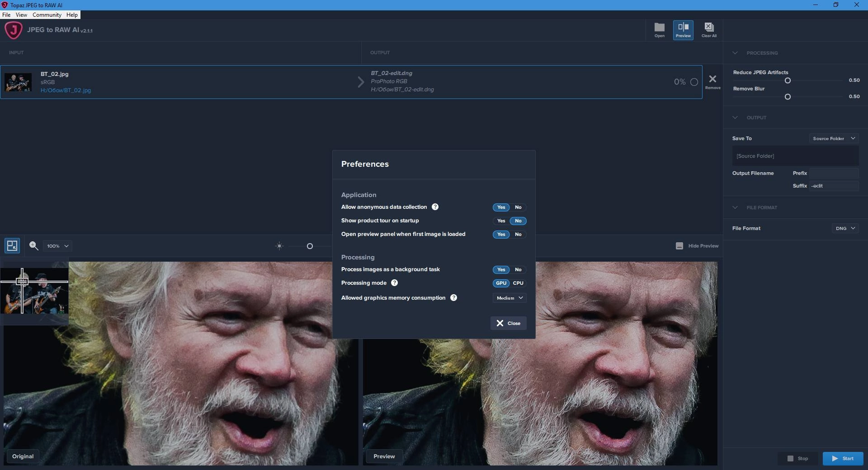This screenshot has width=868, height=470.
Task: Click the Stop square icon
Action: tap(790, 458)
